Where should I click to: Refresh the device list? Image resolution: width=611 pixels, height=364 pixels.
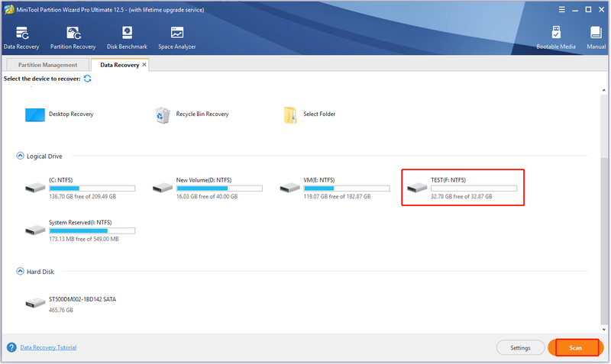pyautogui.click(x=88, y=79)
